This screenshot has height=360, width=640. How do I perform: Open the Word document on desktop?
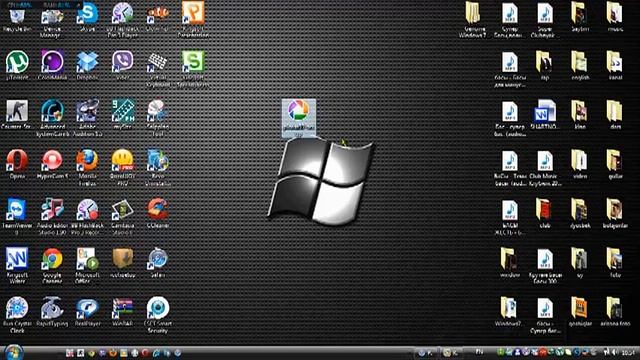click(x=545, y=114)
